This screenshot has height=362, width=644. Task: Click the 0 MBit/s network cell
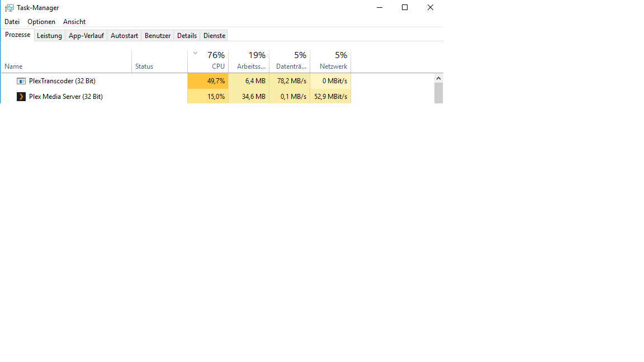click(330, 81)
